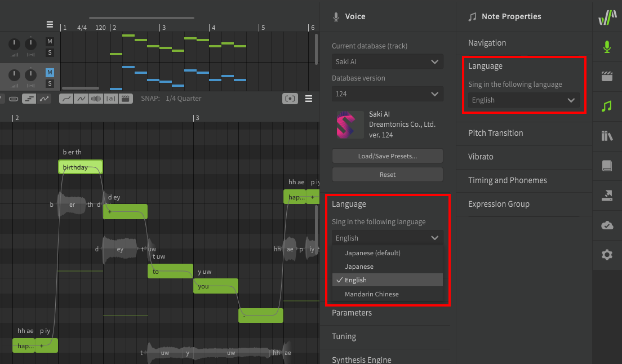Expand the Timing and Phonemes section
This screenshot has width=622, height=364.
[x=523, y=180]
